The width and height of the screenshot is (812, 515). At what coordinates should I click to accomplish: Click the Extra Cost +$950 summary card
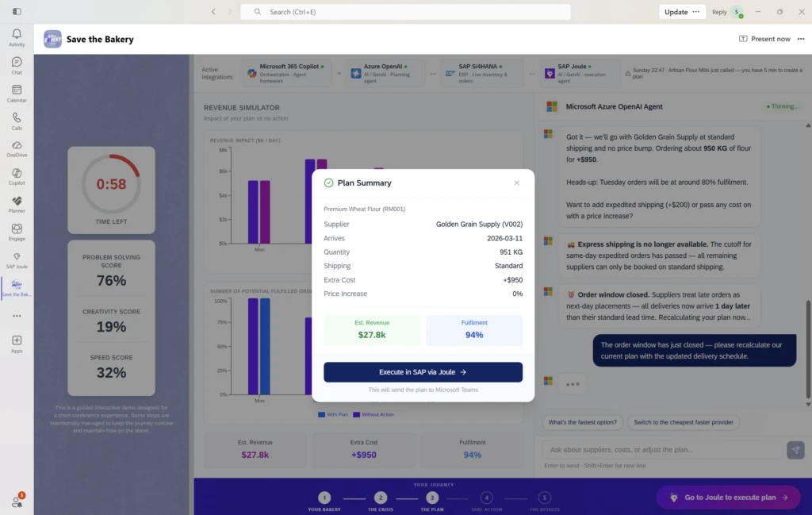(x=363, y=449)
